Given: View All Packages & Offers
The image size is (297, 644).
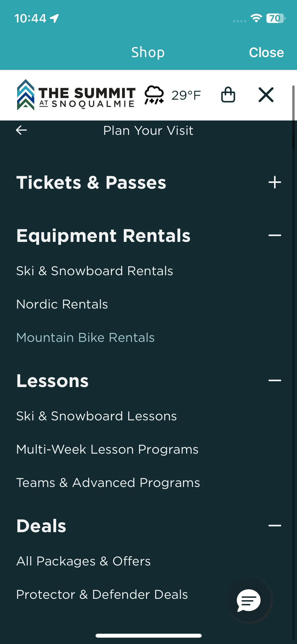Looking at the screenshot, I should 83,561.
